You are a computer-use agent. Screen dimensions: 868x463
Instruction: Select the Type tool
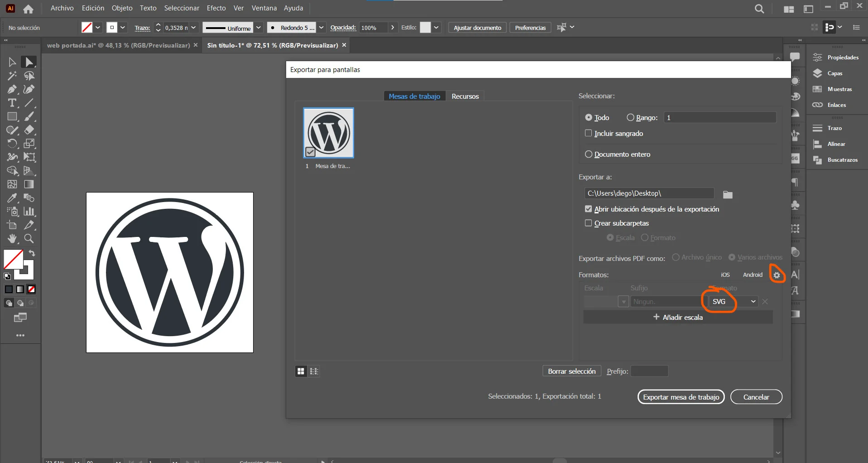(x=12, y=103)
